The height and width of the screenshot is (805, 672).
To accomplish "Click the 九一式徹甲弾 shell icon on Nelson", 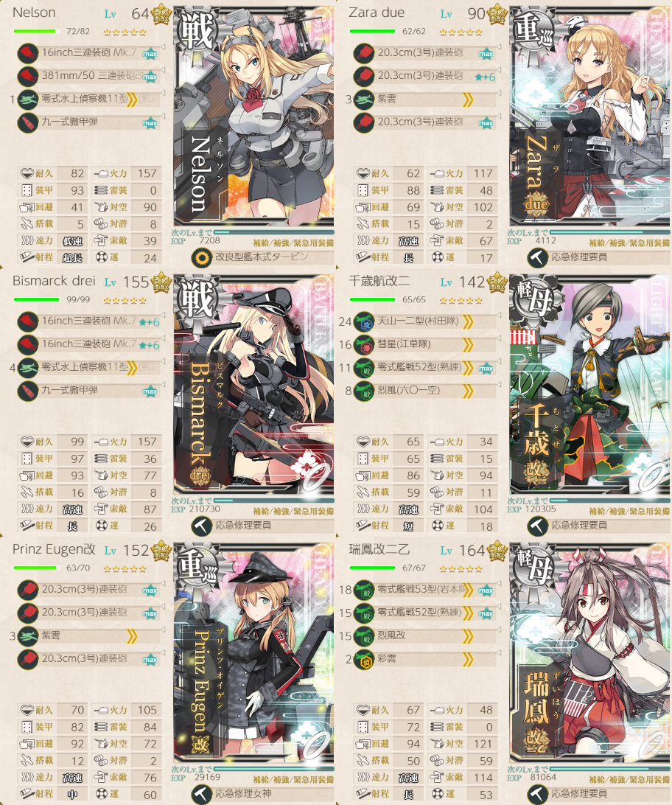I will pos(28,122).
